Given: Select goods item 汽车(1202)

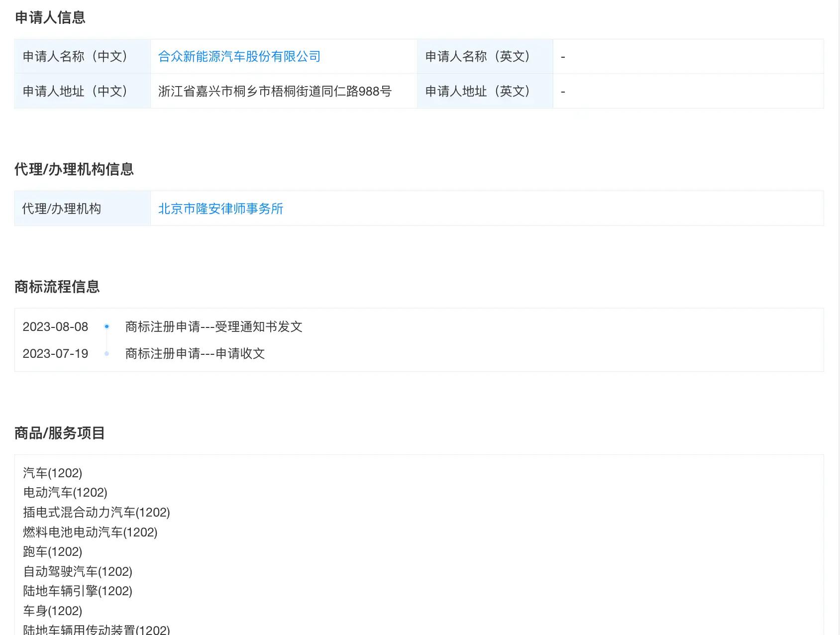Looking at the screenshot, I should [x=53, y=473].
